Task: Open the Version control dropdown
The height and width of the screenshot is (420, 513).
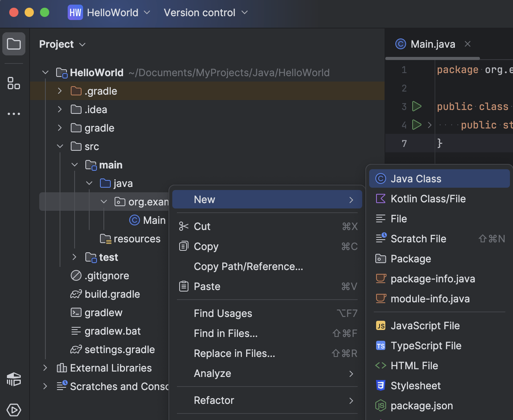Action: tap(206, 12)
